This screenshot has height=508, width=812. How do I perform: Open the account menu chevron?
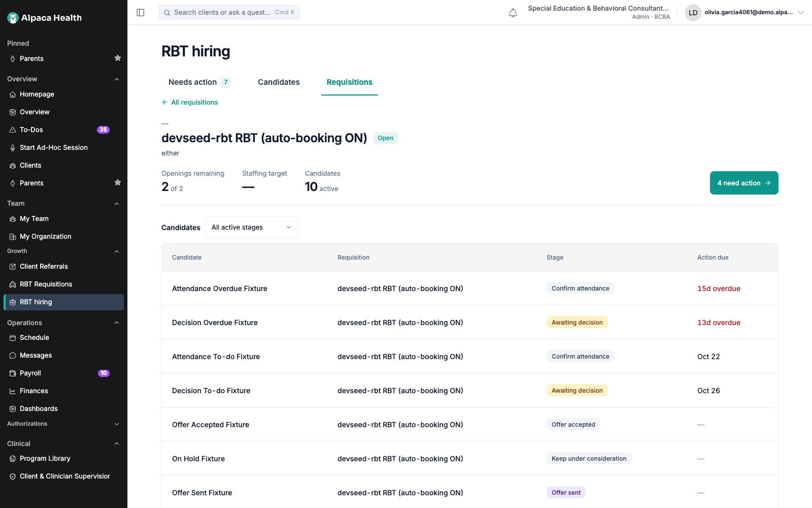click(801, 13)
